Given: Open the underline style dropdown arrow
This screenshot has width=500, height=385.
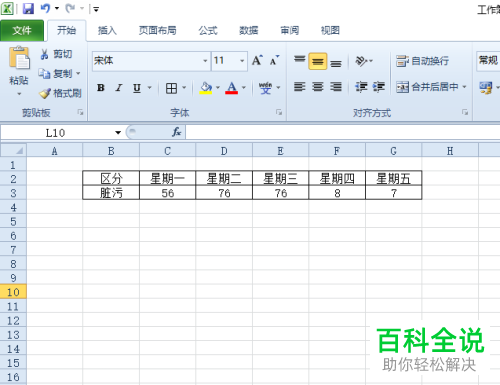Looking at the screenshot, I should coord(149,88).
